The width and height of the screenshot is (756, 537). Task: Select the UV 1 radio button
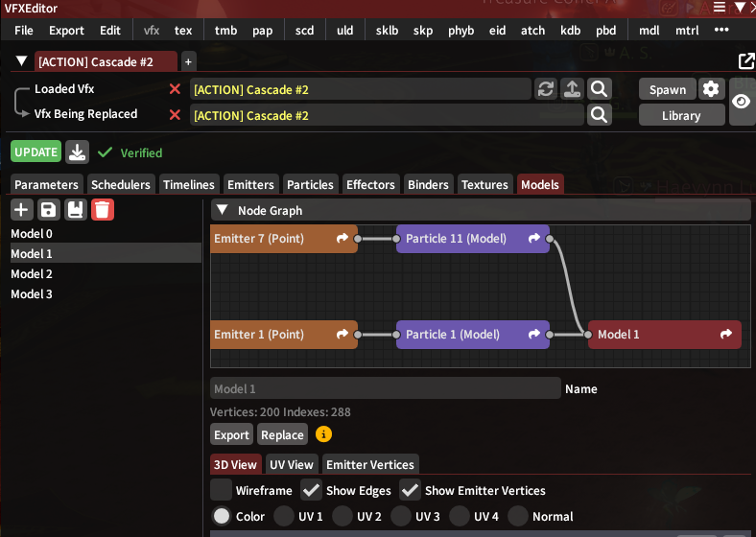[284, 516]
